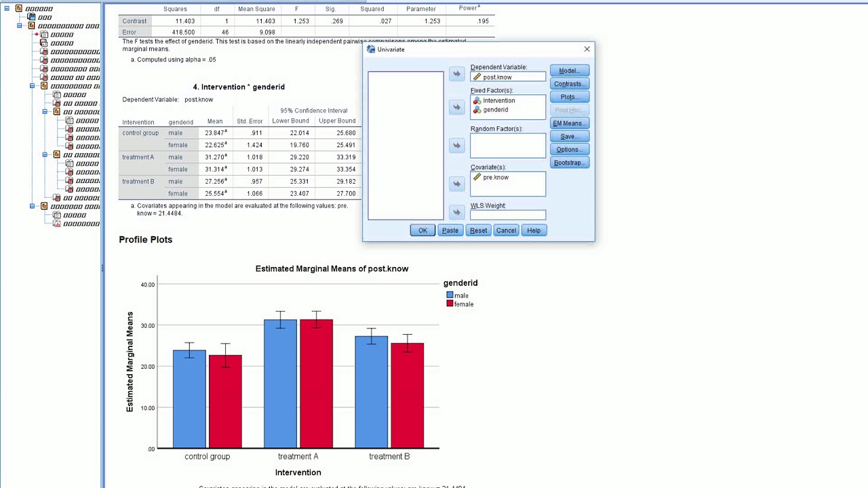Collapse the root node of the outline tree

[7, 9]
